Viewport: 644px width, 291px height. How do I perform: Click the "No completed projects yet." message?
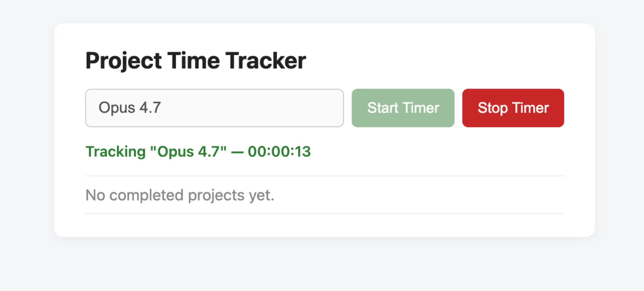180,195
